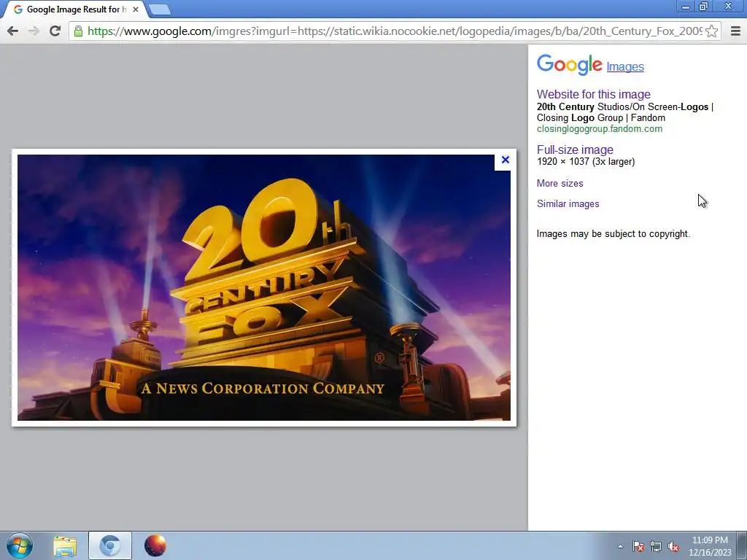Go back using the browser back arrow
This screenshot has height=560, width=747.
click(13, 31)
